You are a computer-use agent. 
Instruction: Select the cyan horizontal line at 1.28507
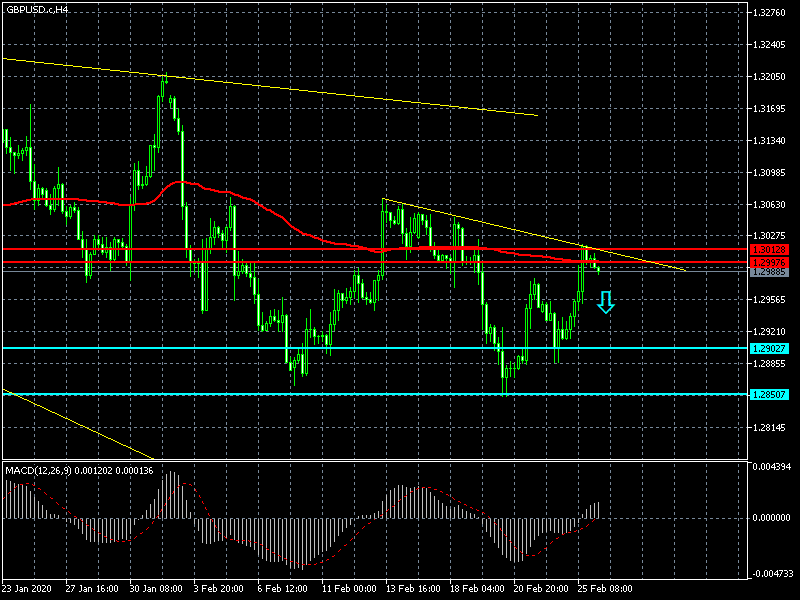[x=375, y=394]
